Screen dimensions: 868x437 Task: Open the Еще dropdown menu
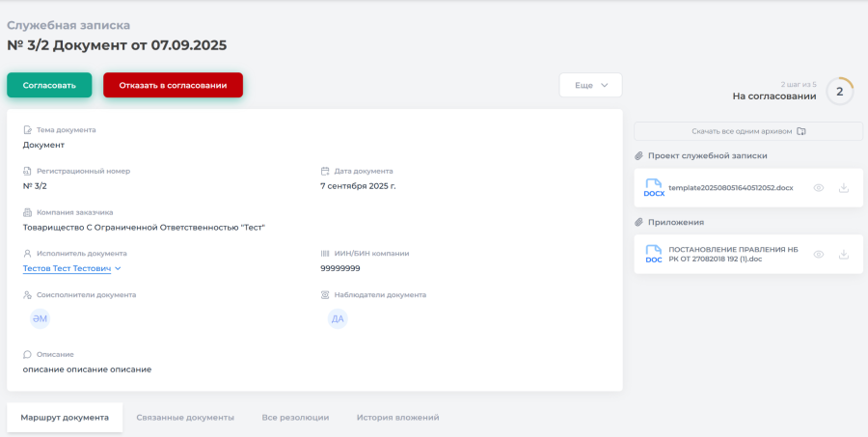(590, 85)
